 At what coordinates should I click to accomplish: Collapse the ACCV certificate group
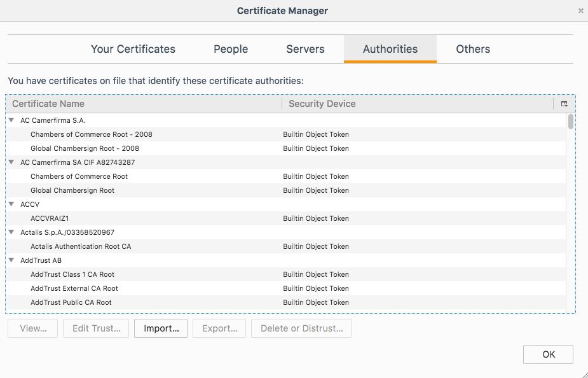11,204
